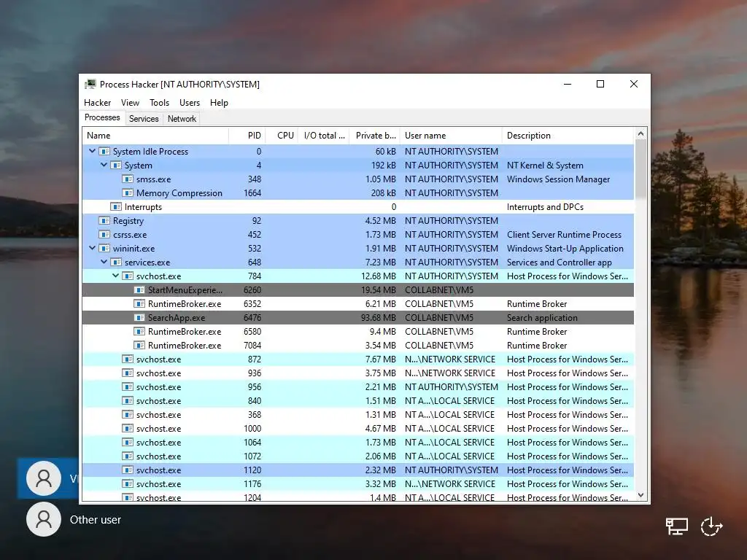Click svchost.exe name with PID 1176

[x=158, y=484]
